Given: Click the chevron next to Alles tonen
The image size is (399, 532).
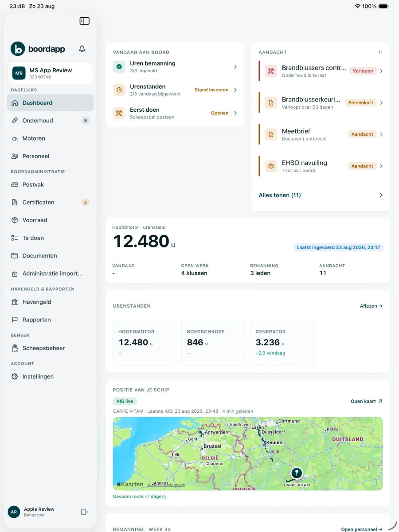Looking at the screenshot, I should tap(381, 195).
